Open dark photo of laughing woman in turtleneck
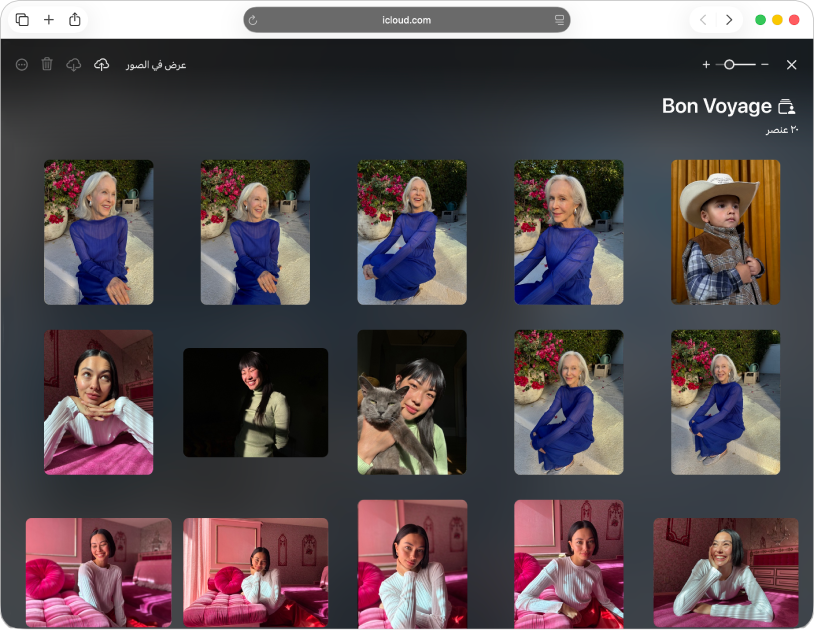 tap(255, 402)
